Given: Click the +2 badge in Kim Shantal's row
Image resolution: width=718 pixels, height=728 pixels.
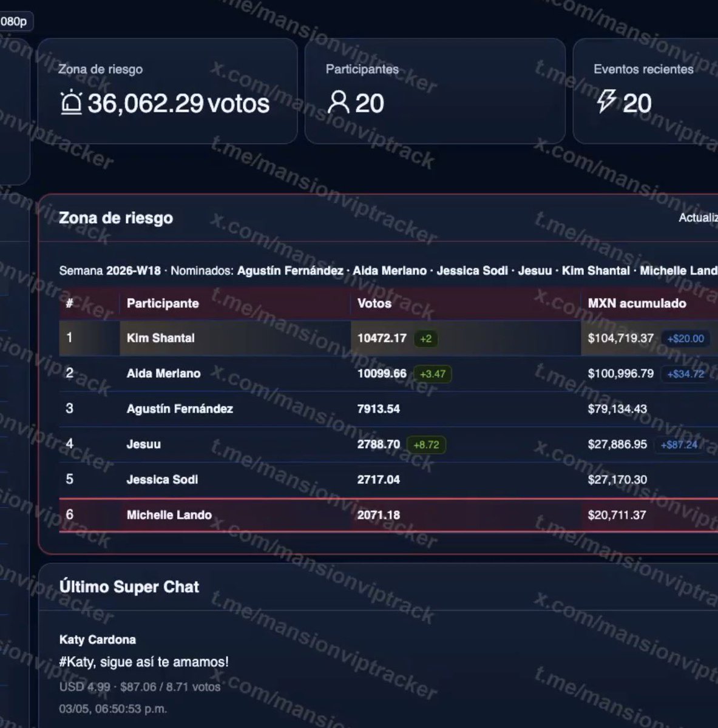Looking at the screenshot, I should (426, 339).
